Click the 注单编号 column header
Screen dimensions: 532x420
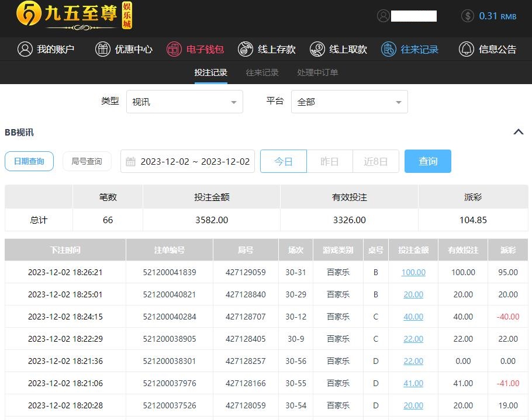pos(170,250)
